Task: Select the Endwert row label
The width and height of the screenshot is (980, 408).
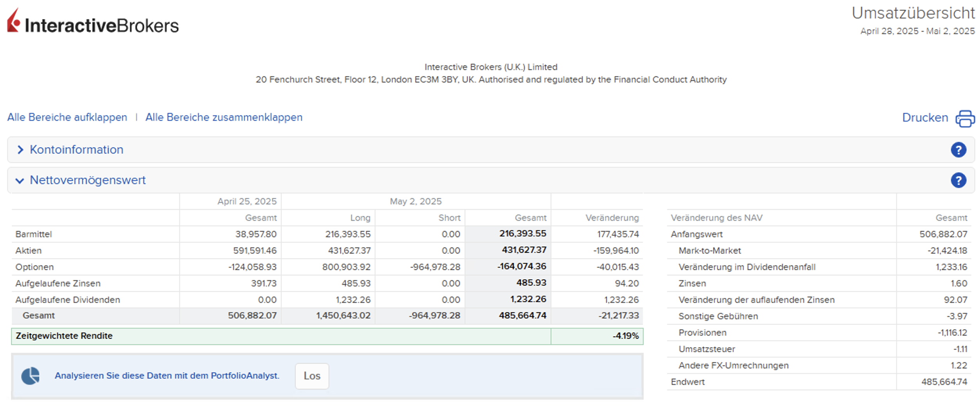Action: point(687,382)
